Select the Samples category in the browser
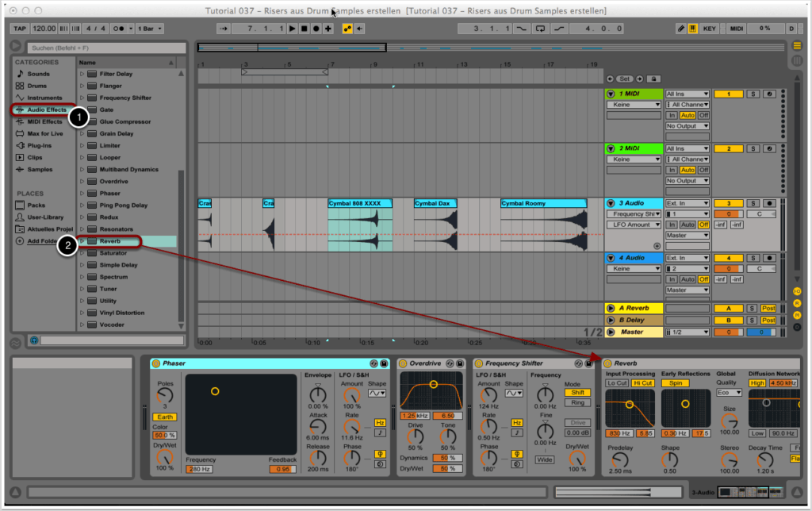The width and height of the screenshot is (812, 511). (39, 168)
